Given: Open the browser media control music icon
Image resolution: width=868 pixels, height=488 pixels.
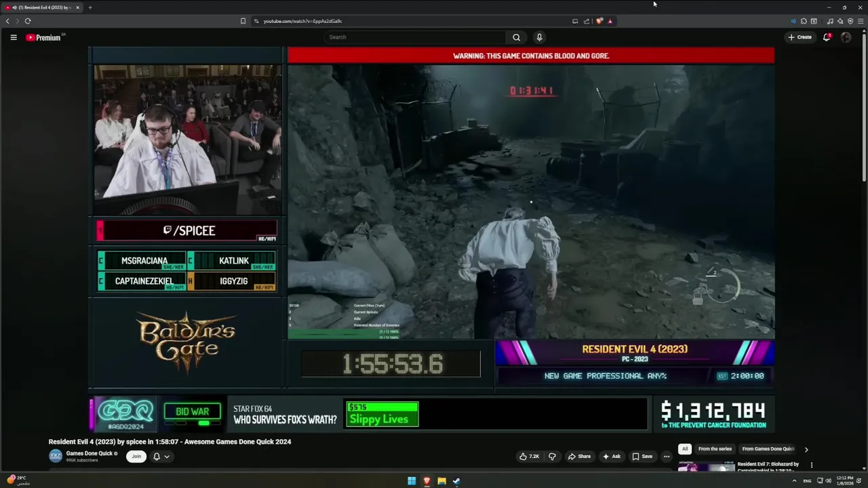Looking at the screenshot, I should coord(830,21).
